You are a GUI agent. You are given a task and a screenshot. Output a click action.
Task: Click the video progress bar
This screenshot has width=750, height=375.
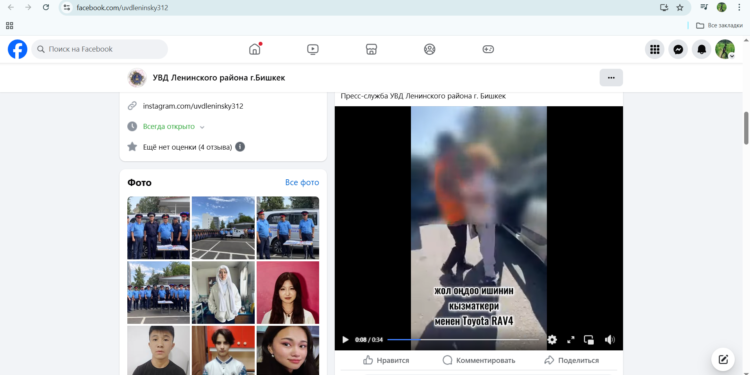(x=463, y=340)
